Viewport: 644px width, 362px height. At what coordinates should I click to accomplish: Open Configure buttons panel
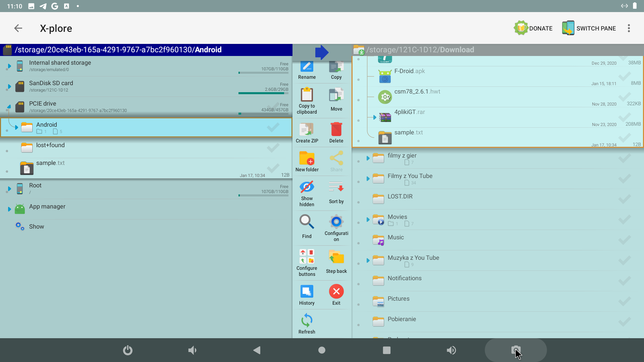tap(307, 256)
